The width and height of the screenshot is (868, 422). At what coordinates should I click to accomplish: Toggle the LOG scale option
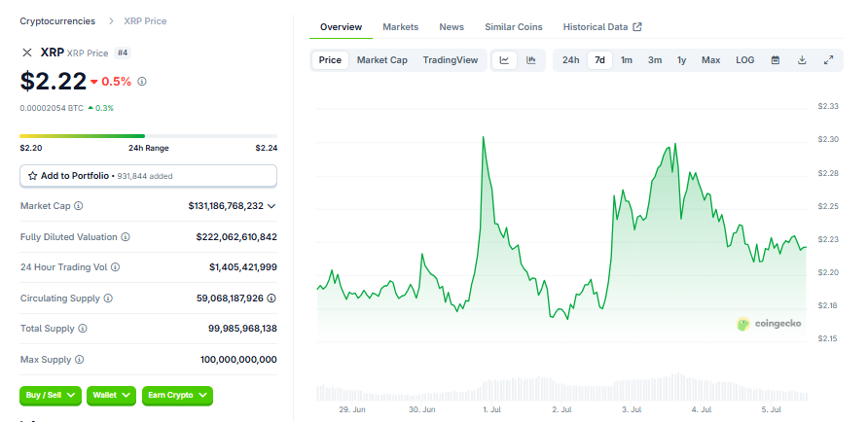point(745,60)
